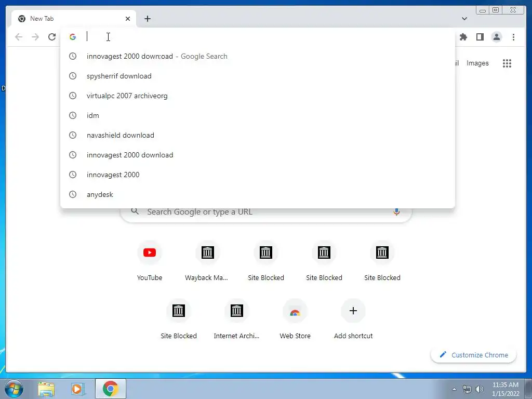Choose suggestion 'innovagest 2000 down;oad'
Viewport: 532px width, 399px height.
coord(258,56)
